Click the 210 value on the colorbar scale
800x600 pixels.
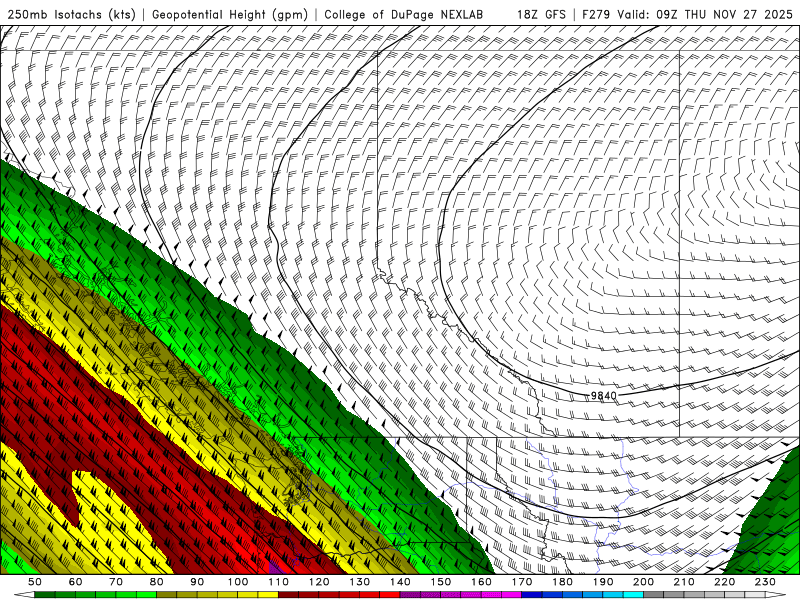pos(684,582)
